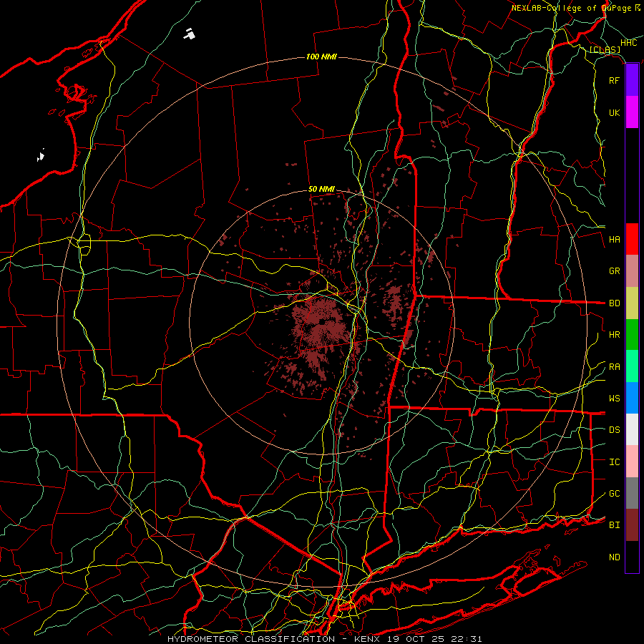Click the 'RA' legend label
The width and height of the screenshot is (644, 644).
tap(615, 367)
